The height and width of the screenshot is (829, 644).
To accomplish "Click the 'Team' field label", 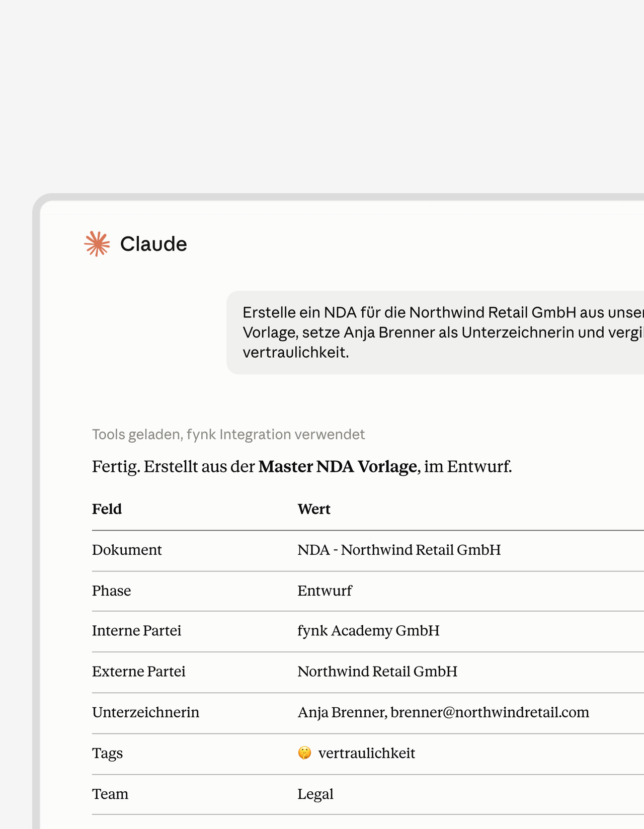I will [x=110, y=794].
